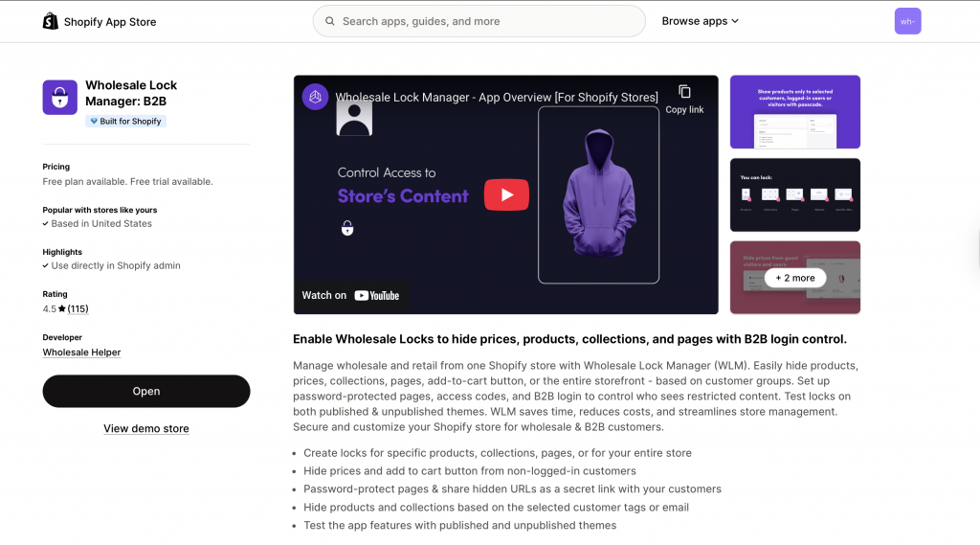The width and height of the screenshot is (980, 545).
Task: Click the Shopify App Store bag logo
Action: coord(51,21)
